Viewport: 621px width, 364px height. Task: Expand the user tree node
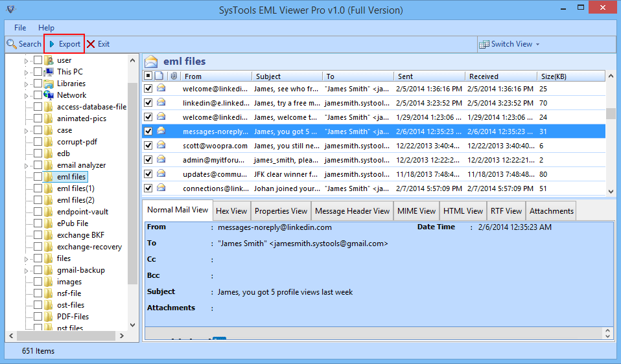pyautogui.click(x=27, y=61)
